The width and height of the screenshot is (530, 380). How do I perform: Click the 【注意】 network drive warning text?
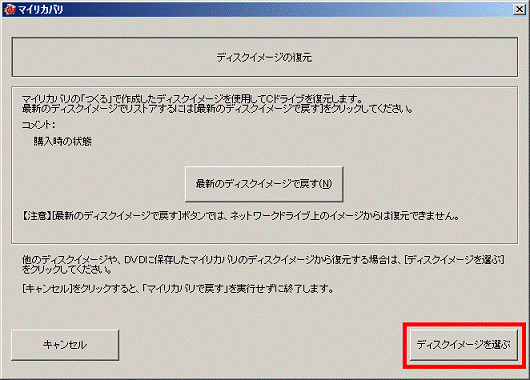coord(241,216)
